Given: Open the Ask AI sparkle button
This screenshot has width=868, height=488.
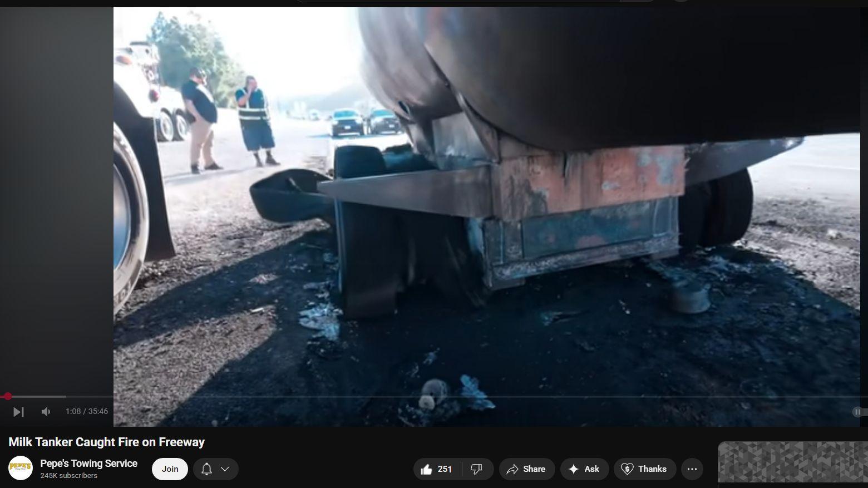Looking at the screenshot, I should pyautogui.click(x=584, y=469).
